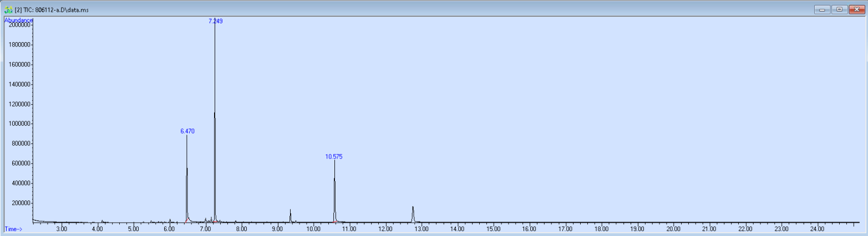Click the TIC window title bar icon
Viewport: 868px width, 236px height.
(8, 9)
